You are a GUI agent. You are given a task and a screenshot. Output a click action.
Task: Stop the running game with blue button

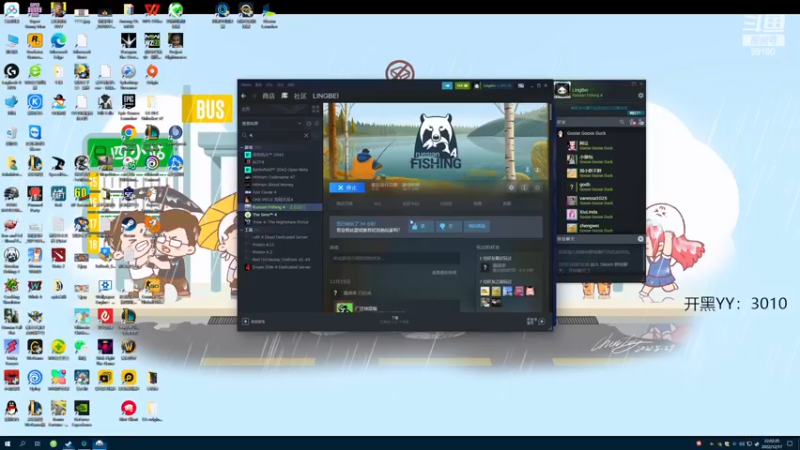[347, 188]
